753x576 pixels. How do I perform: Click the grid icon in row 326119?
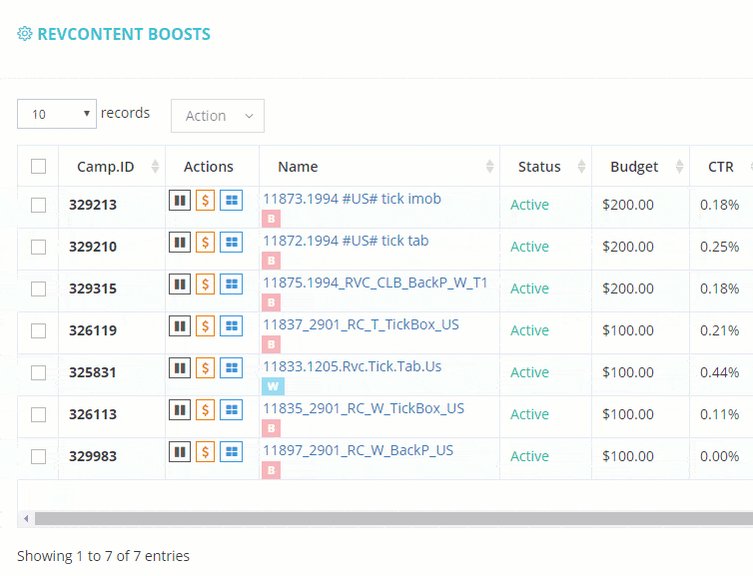[231, 326]
